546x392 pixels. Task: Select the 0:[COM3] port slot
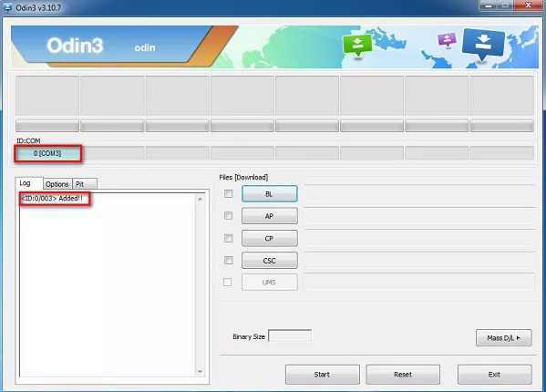pyautogui.click(x=47, y=153)
